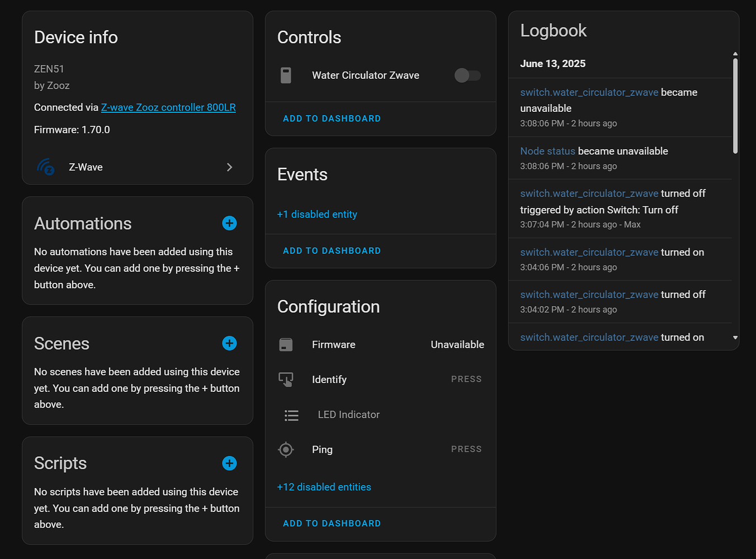This screenshot has height=559, width=756.
Task: Expand the Z-Wave details chevron
Action: coord(229,167)
